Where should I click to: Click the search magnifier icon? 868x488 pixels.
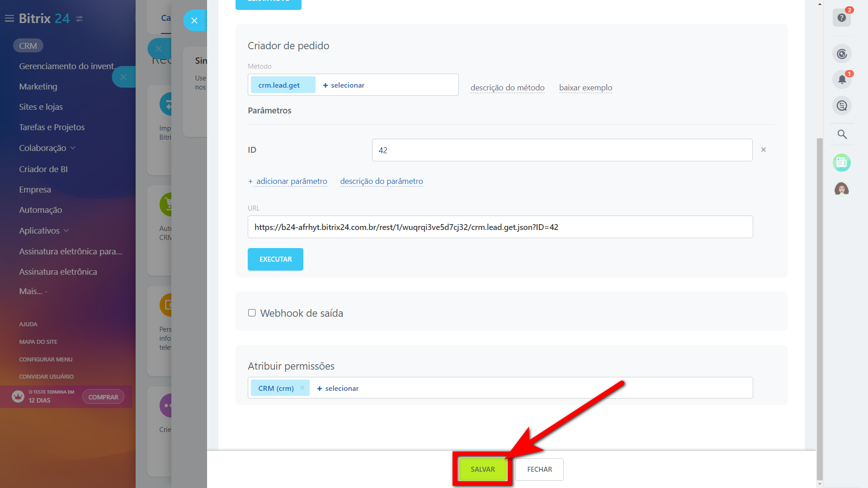click(842, 134)
